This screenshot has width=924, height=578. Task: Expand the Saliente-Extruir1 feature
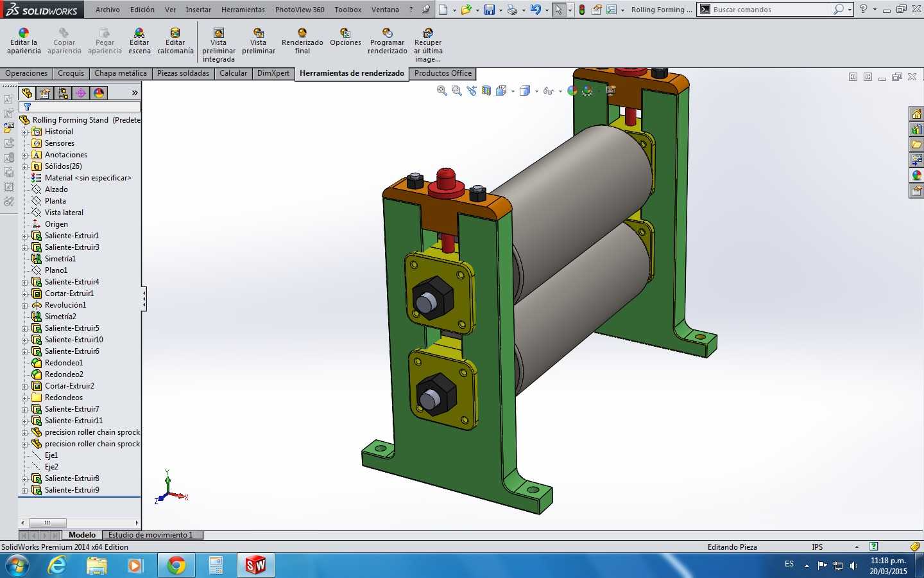25,236
